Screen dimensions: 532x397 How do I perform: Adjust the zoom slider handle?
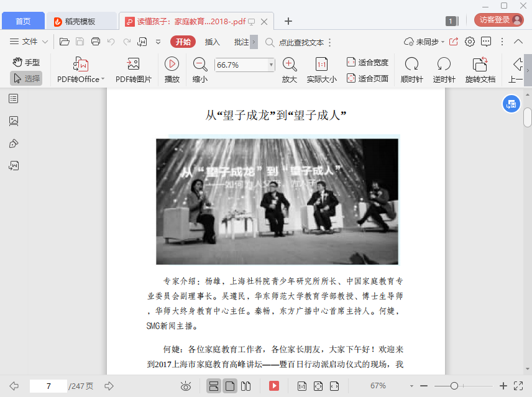(x=454, y=386)
